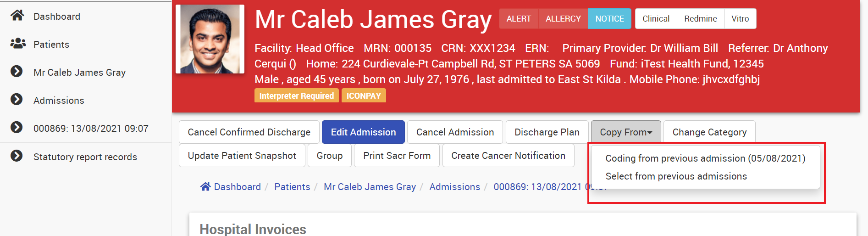The width and height of the screenshot is (868, 236).
Task: Open the ALERT patient flag
Action: [519, 19]
